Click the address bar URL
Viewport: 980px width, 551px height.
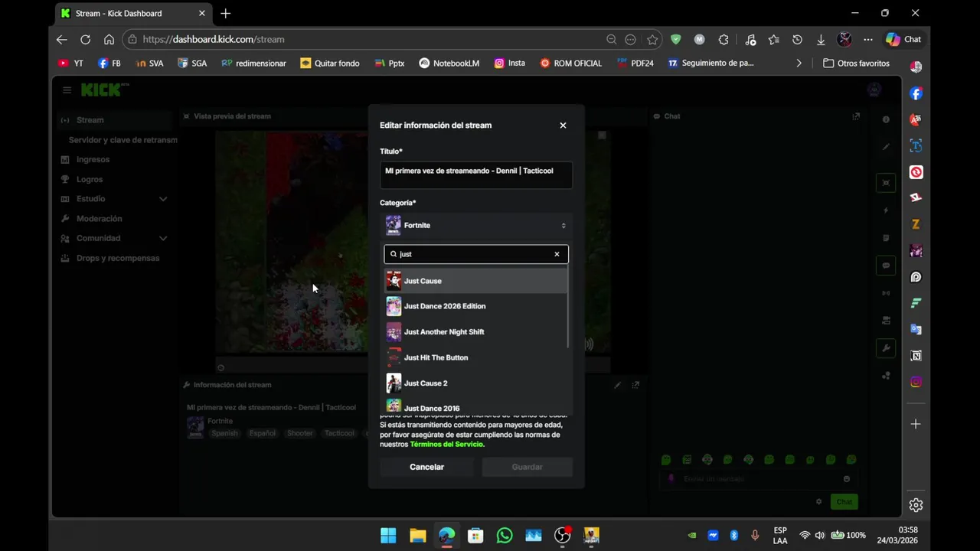click(x=214, y=39)
